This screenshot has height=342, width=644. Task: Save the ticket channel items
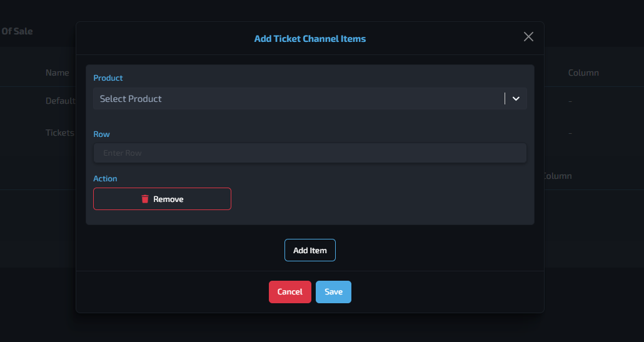(333, 292)
